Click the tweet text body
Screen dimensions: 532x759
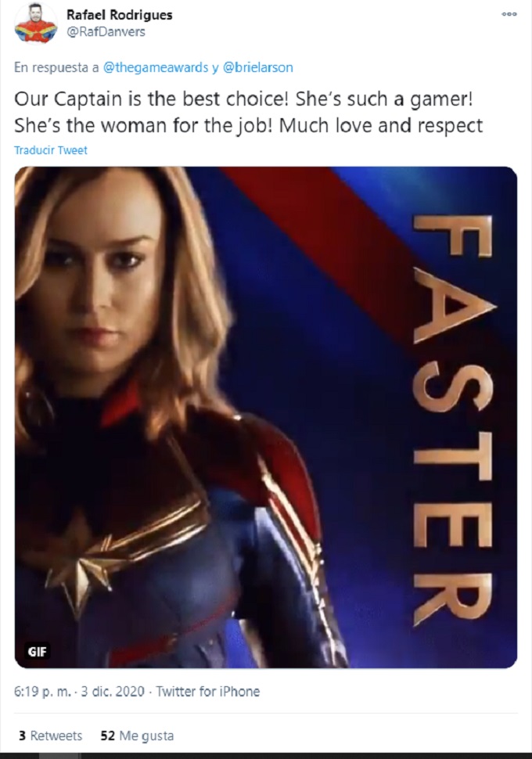(248, 113)
